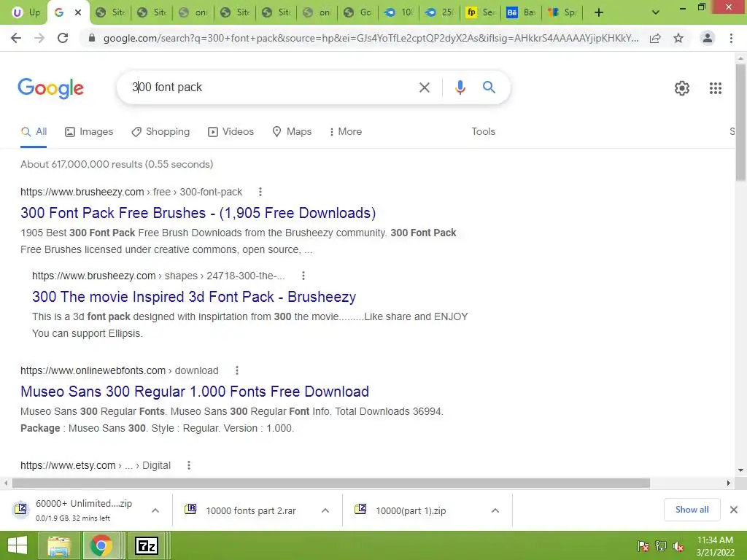Go back to the previous page
This screenshot has width=747, height=560.
16,38
